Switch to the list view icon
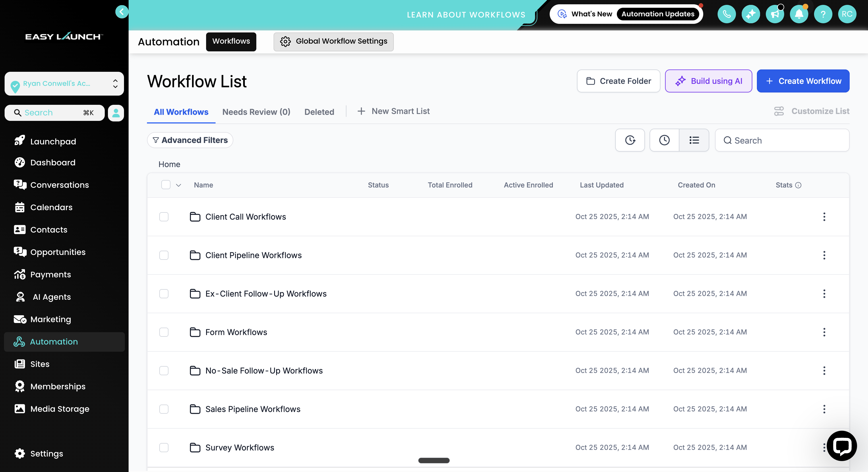The width and height of the screenshot is (868, 472). click(x=694, y=140)
